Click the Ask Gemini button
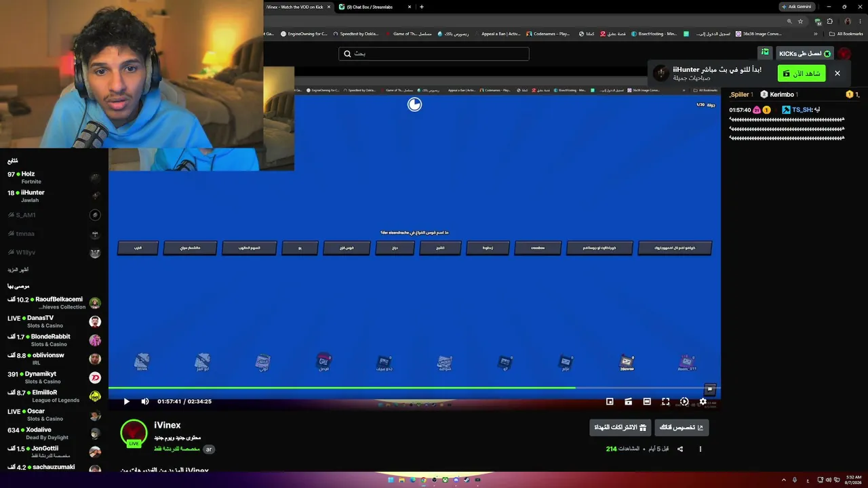This screenshot has width=868, height=488. 796,7
